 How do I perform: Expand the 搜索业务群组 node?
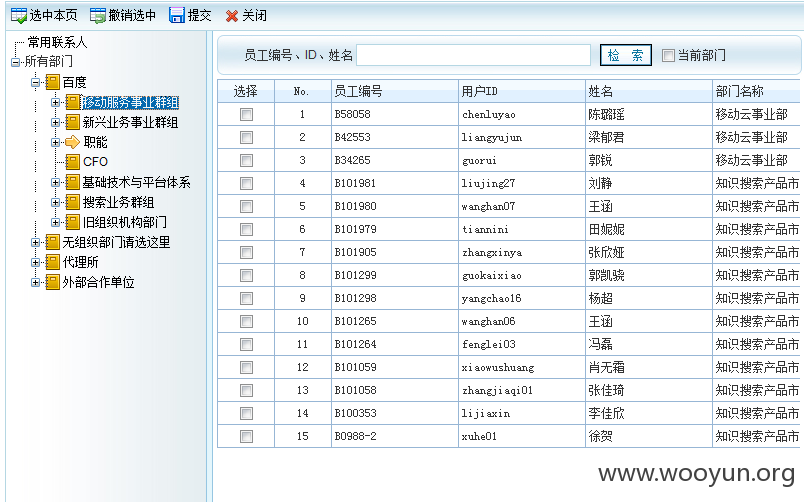coord(55,202)
